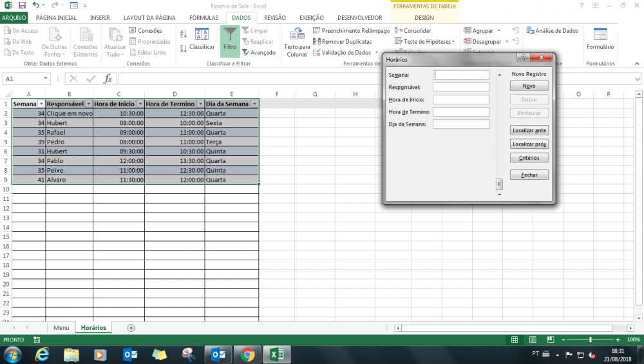Click Preenchimento Relâmpago in ribbon

pyautogui.click(x=351, y=30)
